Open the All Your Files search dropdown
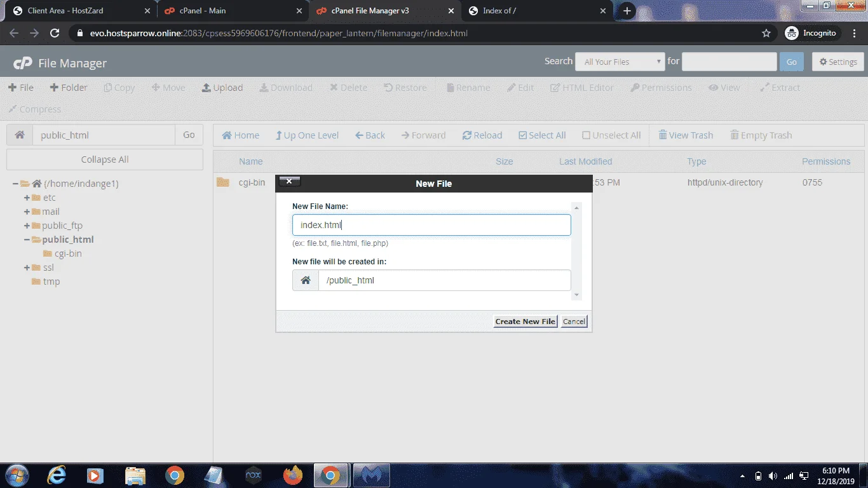The height and width of the screenshot is (488, 868). (620, 62)
